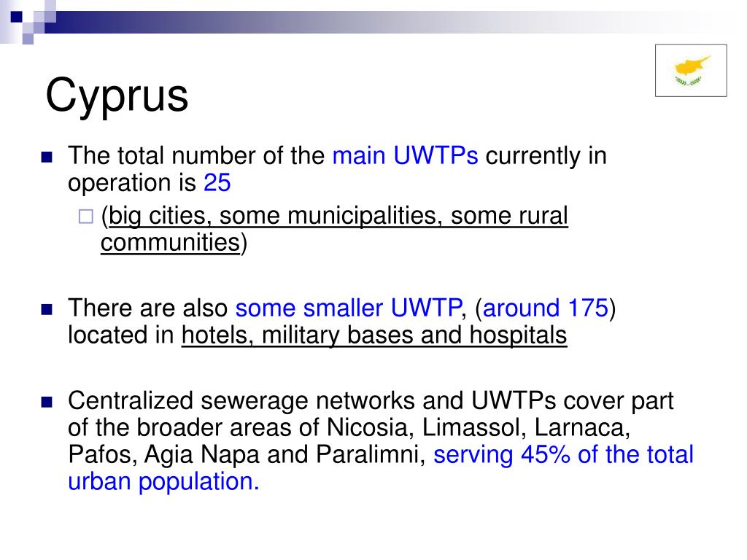Screen dimensions: 747x560
Task: Click underlined text "big cities, some municipalities, some rural"
Action: [338, 216]
